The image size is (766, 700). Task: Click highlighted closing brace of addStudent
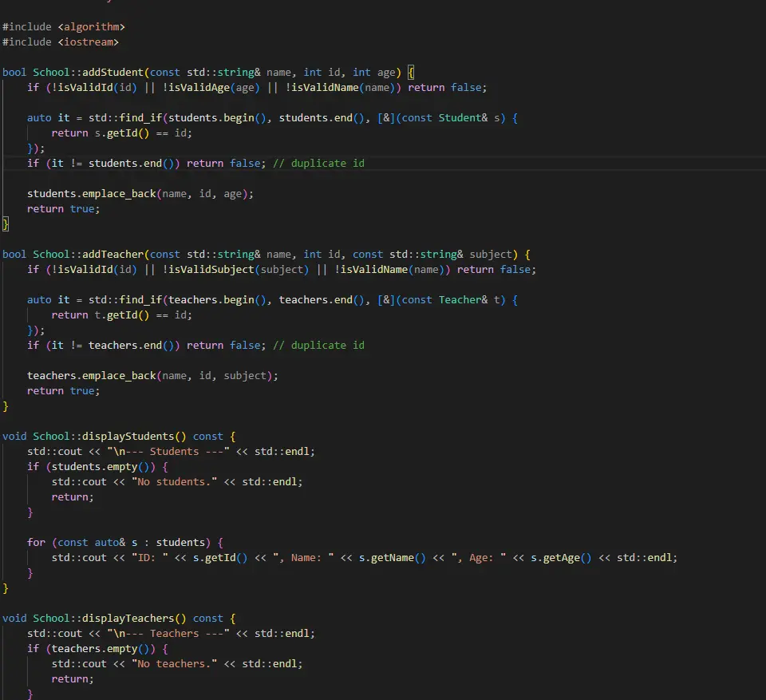point(6,223)
